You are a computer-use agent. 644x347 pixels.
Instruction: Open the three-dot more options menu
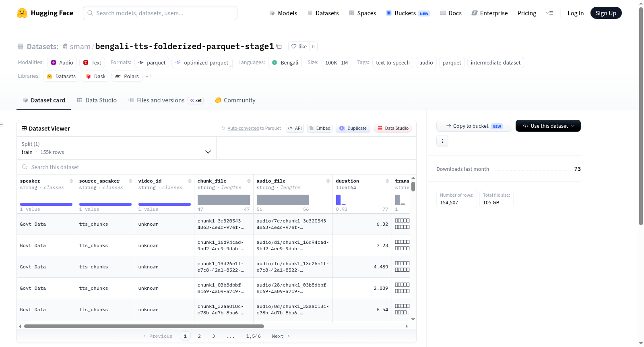[x=442, y=141]
